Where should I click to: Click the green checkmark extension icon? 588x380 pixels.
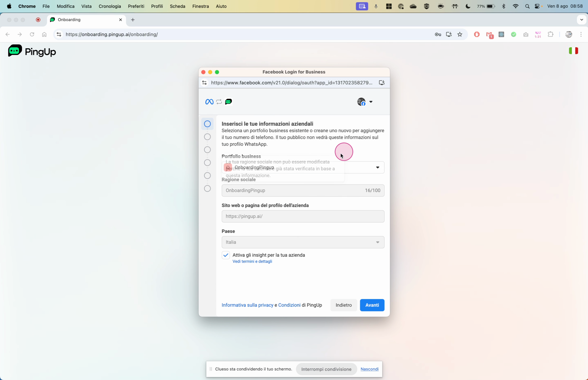pos(514,34)
